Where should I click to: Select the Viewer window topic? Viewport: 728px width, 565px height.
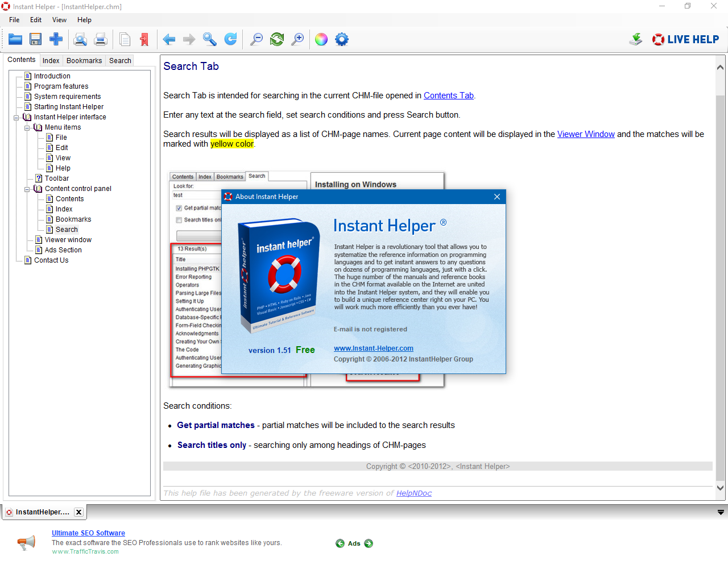[68, 240]
